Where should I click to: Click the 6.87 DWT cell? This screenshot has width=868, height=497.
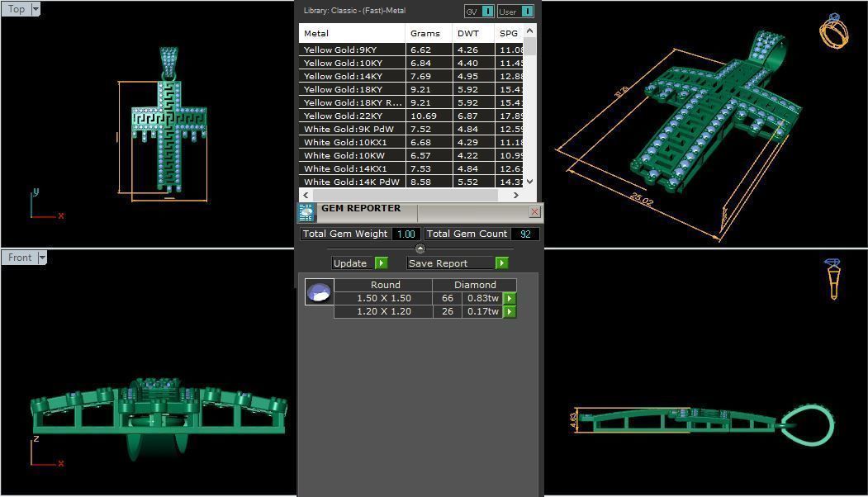tap(473, 116)
